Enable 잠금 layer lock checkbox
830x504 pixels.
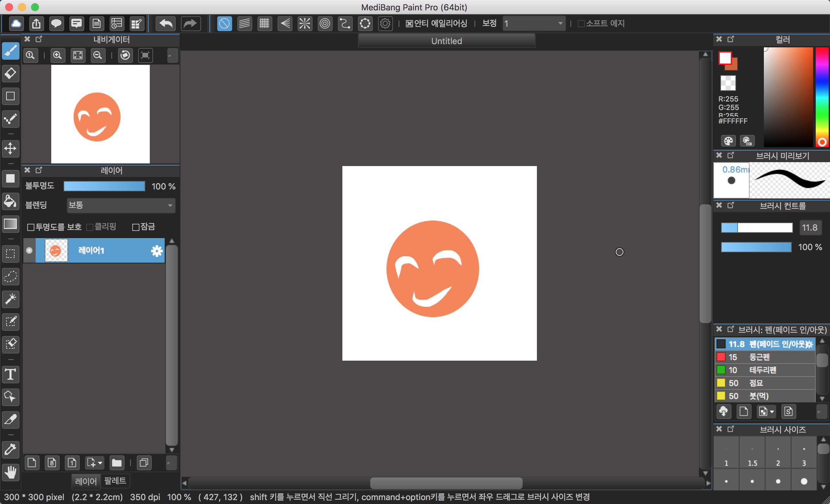[x=136, y=227]
